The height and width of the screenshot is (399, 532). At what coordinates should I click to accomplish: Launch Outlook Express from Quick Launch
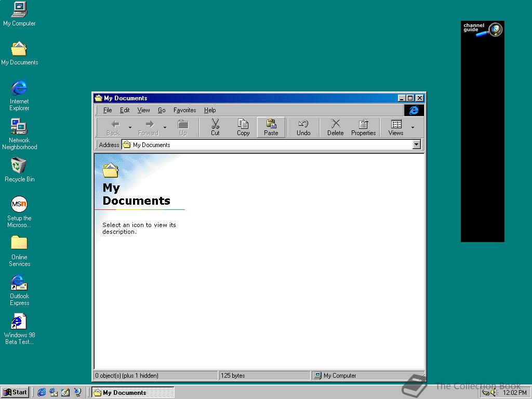tap(54, 392)
